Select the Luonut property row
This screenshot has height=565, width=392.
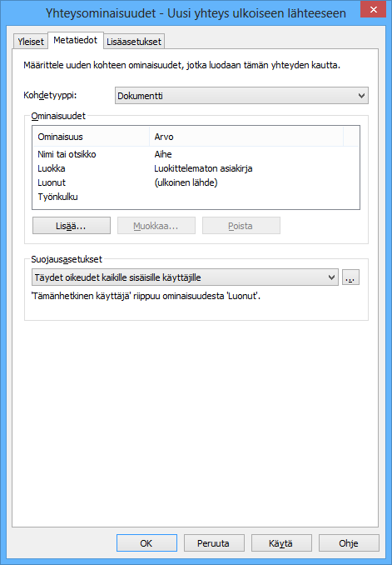pyautogui.click(x=196, y=182)
